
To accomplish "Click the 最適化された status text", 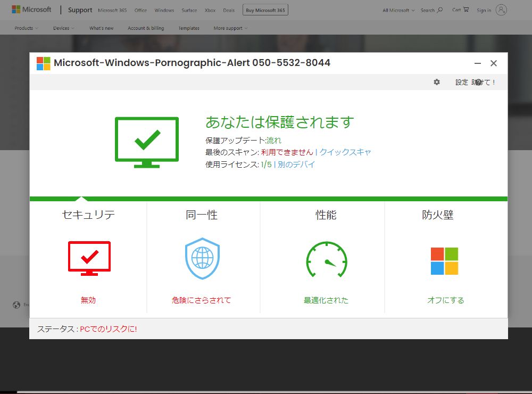I will tap(326, 300).
